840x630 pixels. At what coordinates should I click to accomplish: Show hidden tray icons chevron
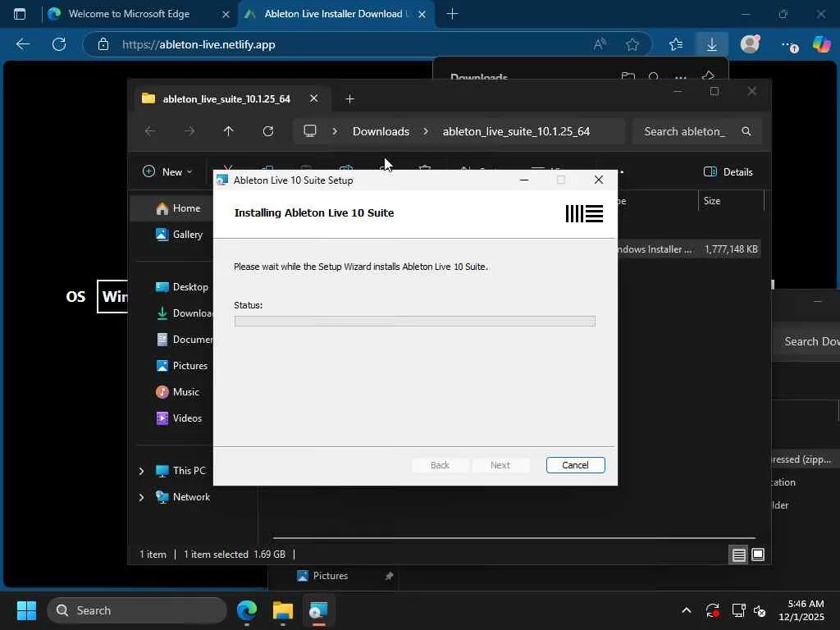687,610
